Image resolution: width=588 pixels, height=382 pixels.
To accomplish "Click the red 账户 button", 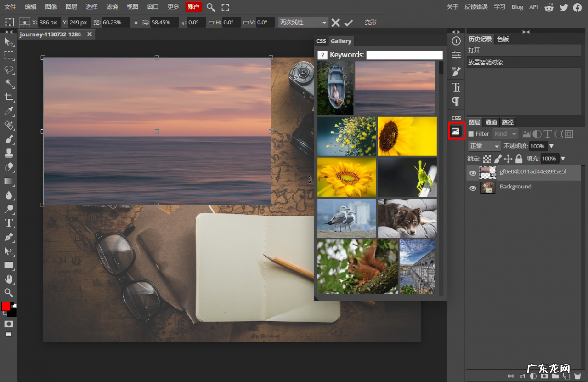I will point(194,7).
